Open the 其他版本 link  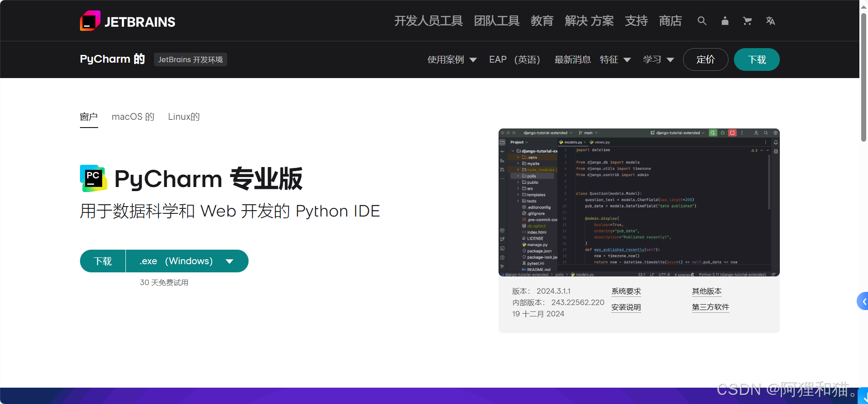click(707, 291)
